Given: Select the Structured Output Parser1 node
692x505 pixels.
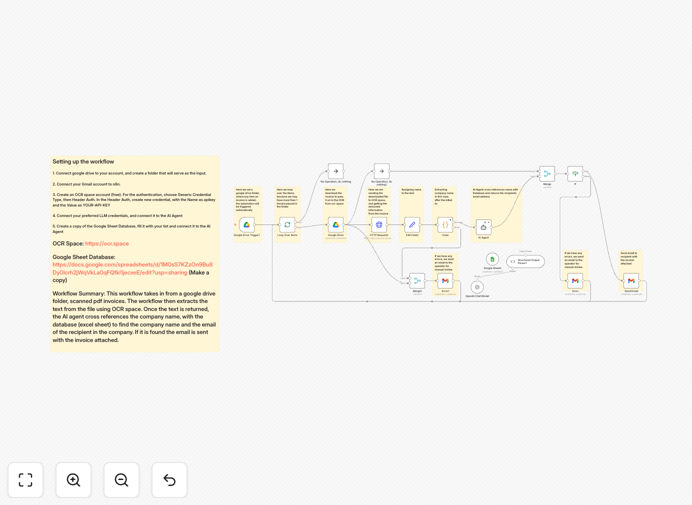Looking at the screenshot, I should 525,261.
